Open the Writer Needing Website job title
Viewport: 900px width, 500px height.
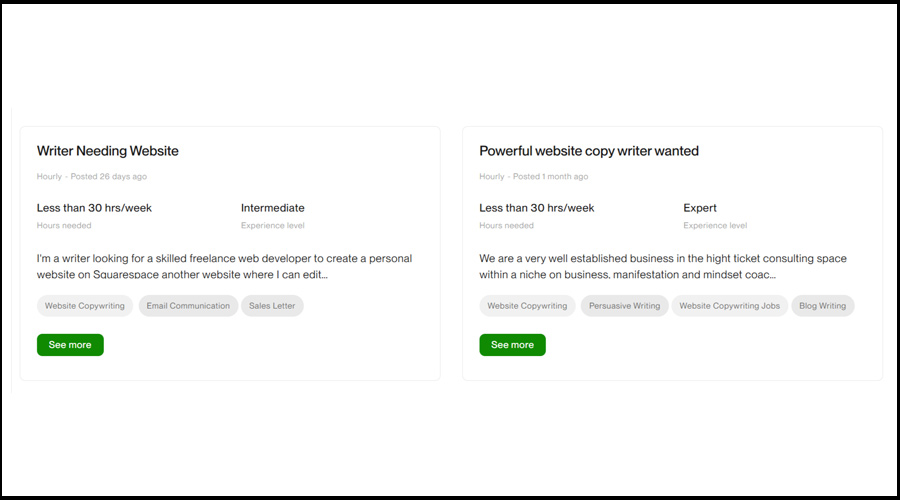[x=108, y=151]
